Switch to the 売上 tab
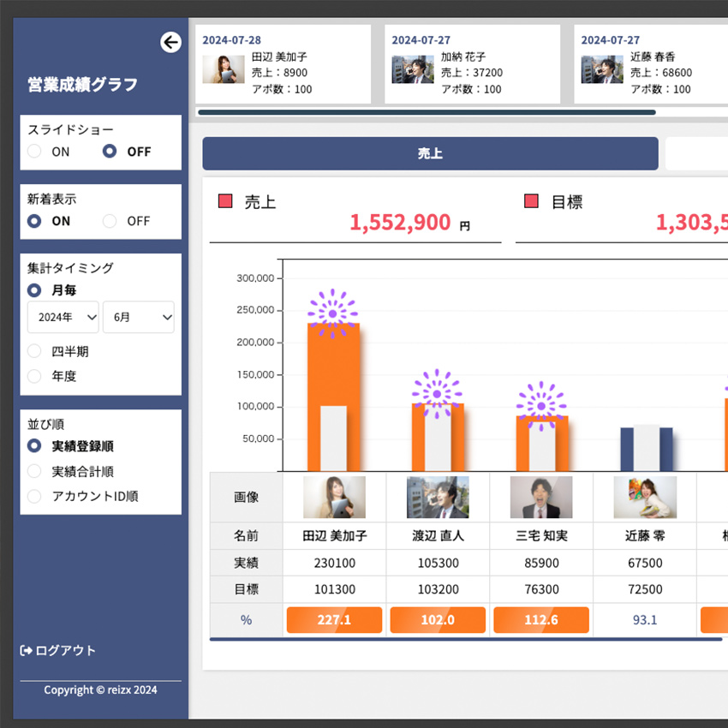 click(430, 154)
